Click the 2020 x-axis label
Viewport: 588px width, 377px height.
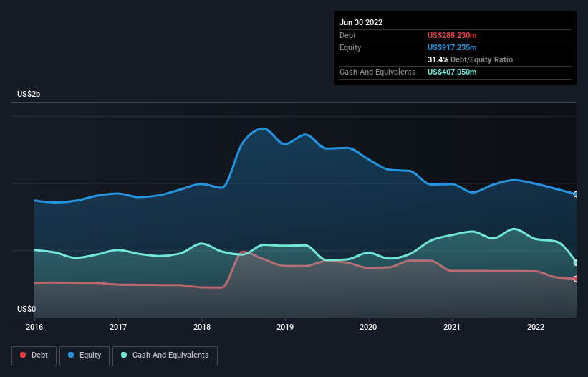[368, 327]
